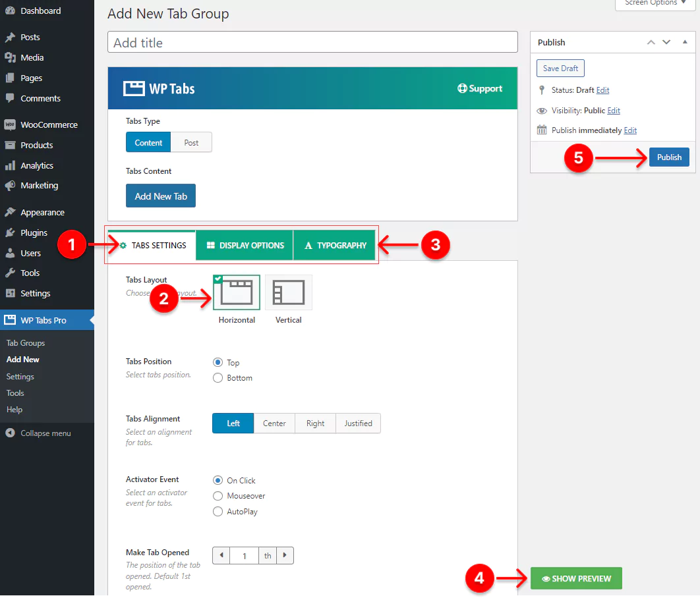
Task: Align tabs Center
Action: click(x=274, y=423)
